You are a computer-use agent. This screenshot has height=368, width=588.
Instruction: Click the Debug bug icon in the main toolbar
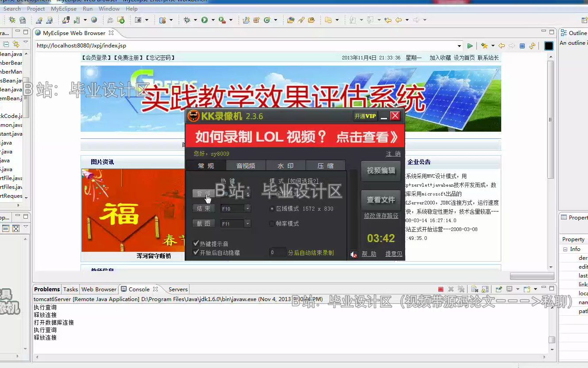click(x=187, y=20)
